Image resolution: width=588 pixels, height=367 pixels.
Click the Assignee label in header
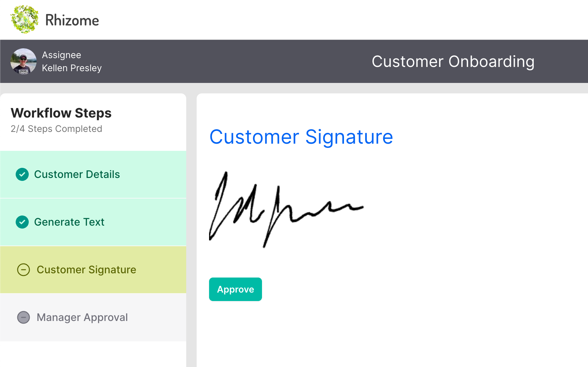click(x=61, y=55)
